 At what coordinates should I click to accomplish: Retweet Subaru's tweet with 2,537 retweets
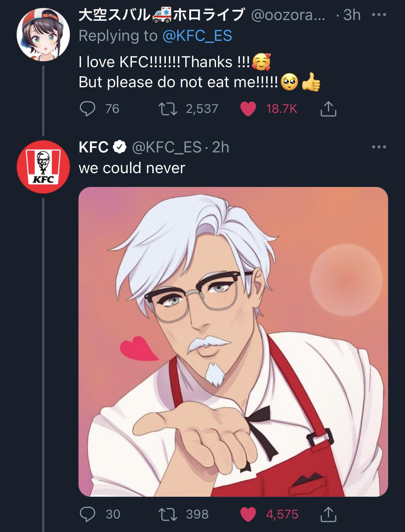pyautogui.click(x=168, y=109)
